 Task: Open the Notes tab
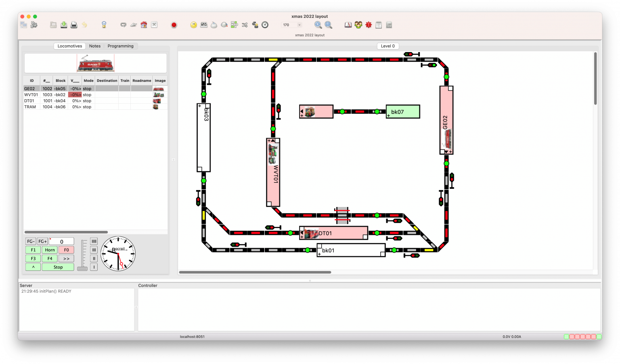(95, 46)
